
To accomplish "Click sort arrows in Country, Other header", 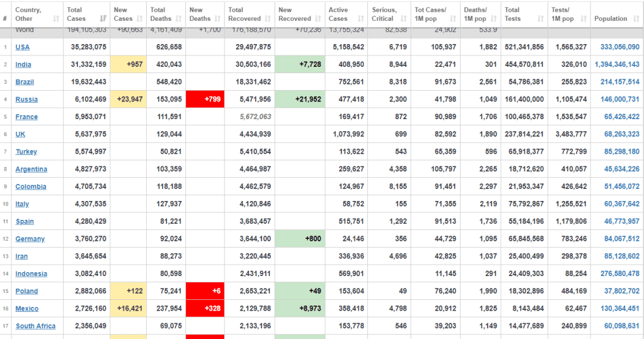I will point(57,19).
